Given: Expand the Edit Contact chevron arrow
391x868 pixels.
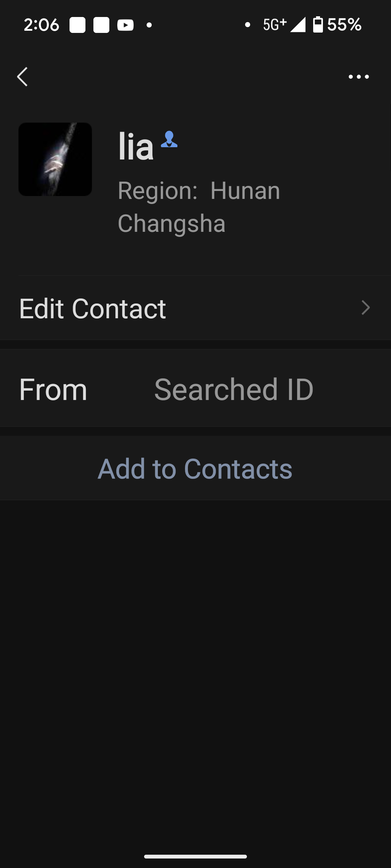Looking at the screenshot, I should pyautogui.click(x=366, y=308).
